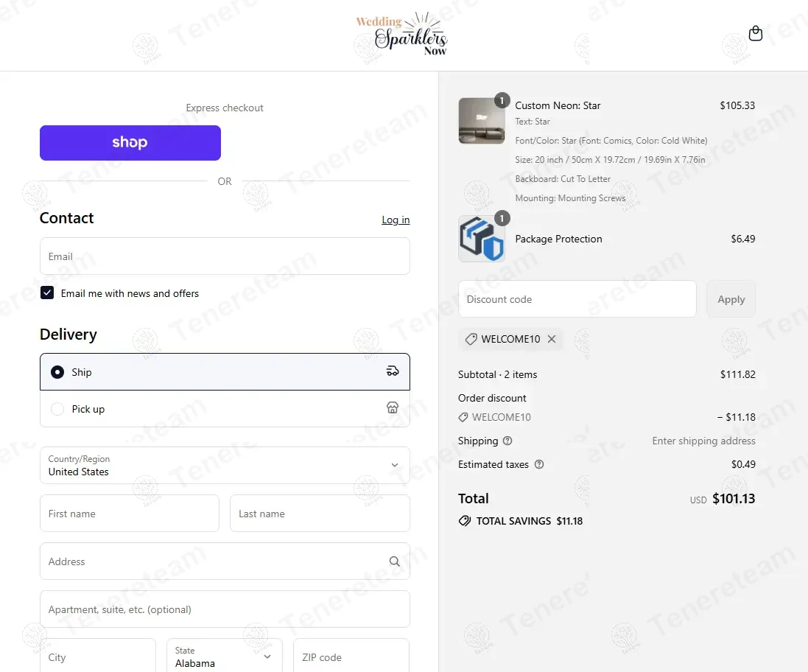Select the Ship delivery option
Image resolution: width=808 pixels, height=672 pixels.
coord(225,371)
